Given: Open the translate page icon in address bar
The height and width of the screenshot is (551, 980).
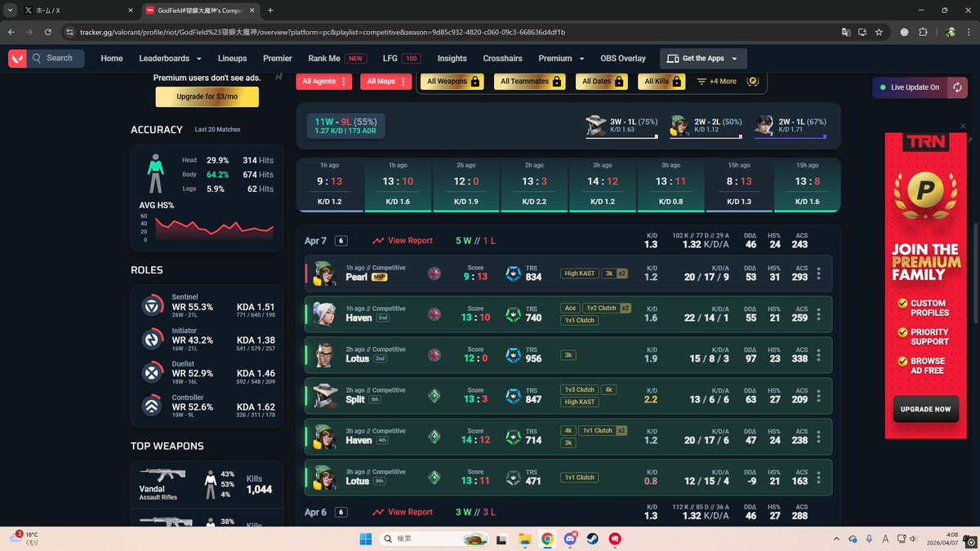Looking at the screenshot, I should coord(846,32).
